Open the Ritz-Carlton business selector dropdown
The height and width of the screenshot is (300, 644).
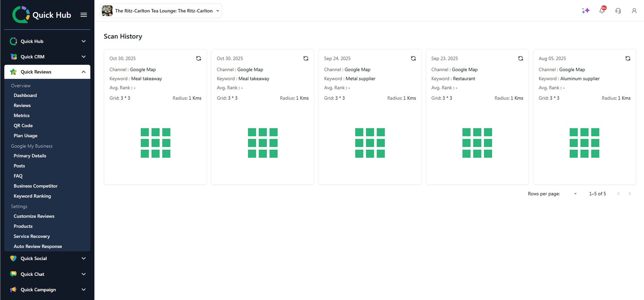[161, 11]
